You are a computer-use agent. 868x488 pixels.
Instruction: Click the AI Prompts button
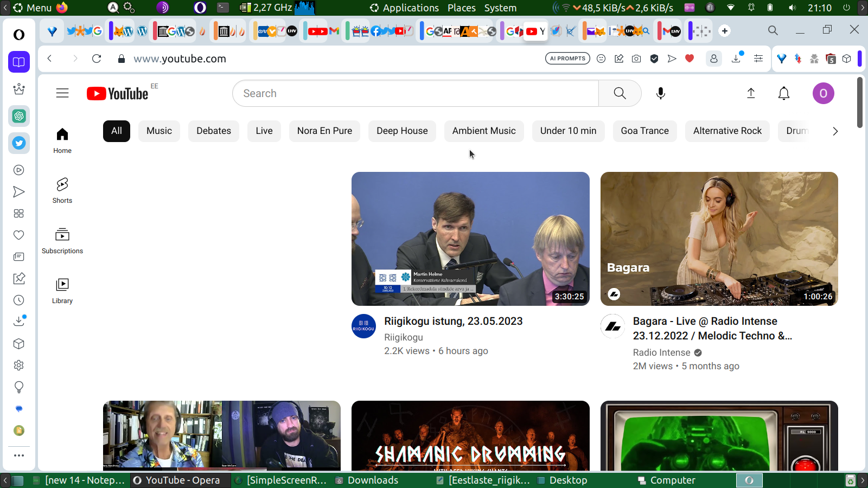pyautogui.click(x=567, y=59)
